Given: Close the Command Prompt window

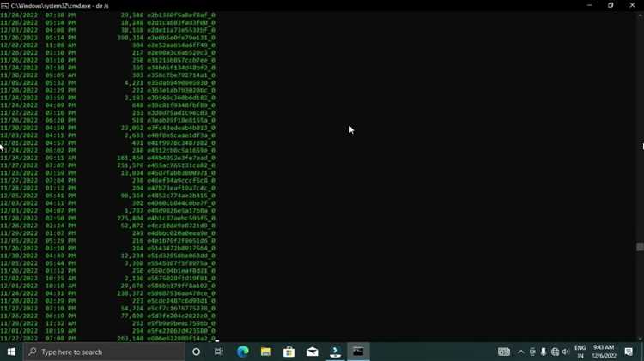Looking at the screenshot, I should point(633,5).
